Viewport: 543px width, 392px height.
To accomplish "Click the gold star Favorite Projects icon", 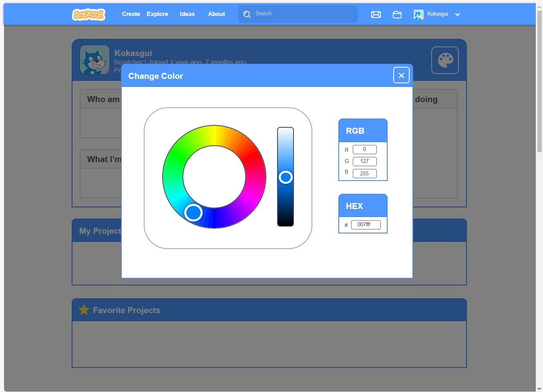I will 84,310.
